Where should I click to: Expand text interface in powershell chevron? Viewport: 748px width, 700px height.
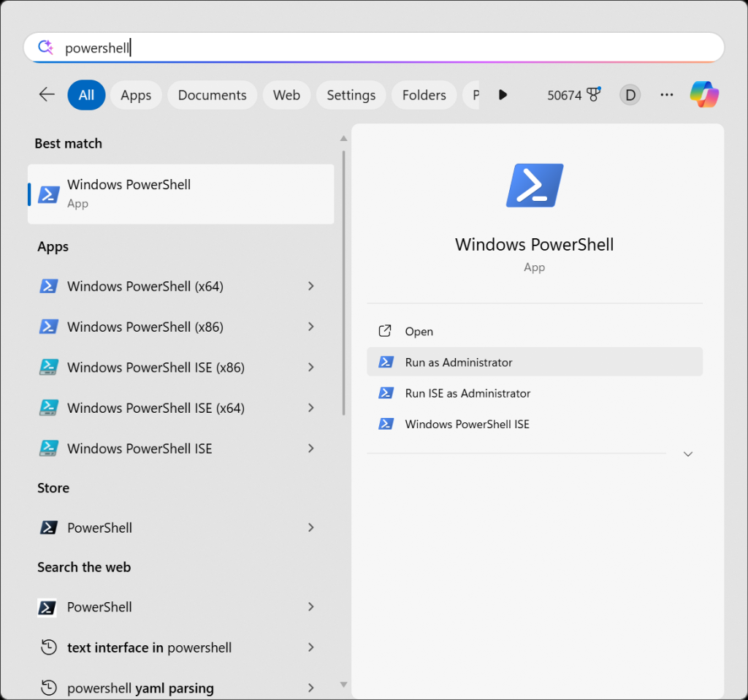[x=311, y=647]
